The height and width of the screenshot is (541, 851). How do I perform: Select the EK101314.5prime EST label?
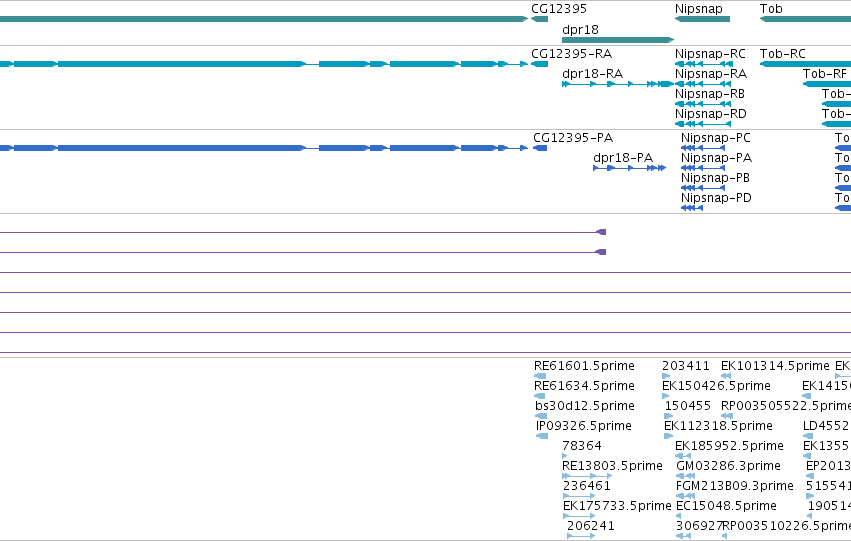(775, 366)
